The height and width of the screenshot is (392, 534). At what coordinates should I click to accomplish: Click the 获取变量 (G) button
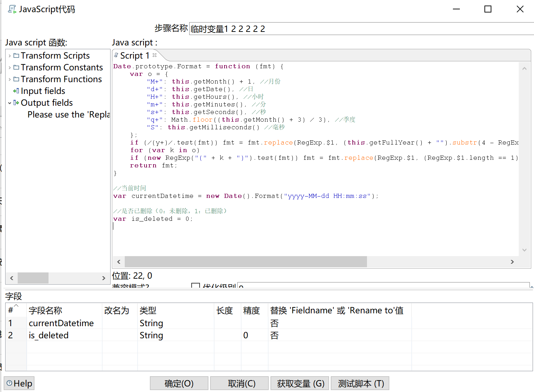[x=300, y=383]
